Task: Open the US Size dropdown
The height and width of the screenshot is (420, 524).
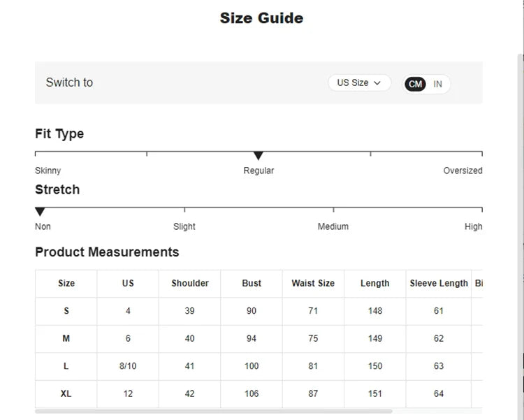Action: pyautogui.click(x=359, y=82)
